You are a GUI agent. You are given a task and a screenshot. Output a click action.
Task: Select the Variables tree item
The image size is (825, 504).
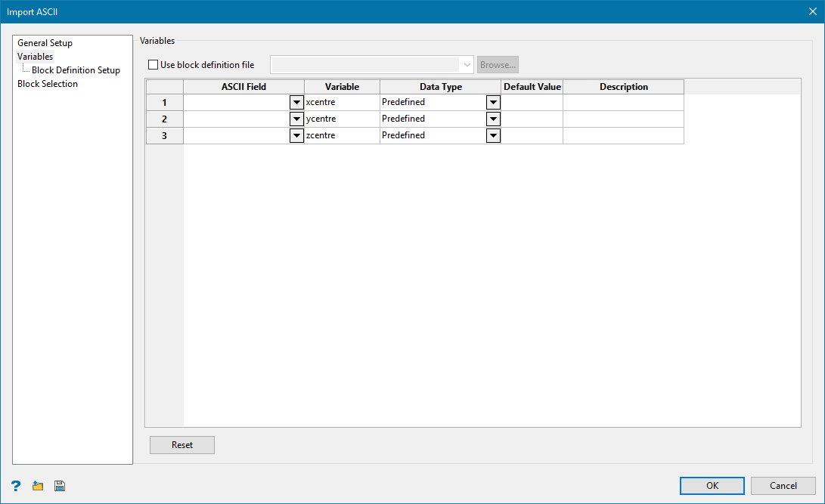point(36,57)
